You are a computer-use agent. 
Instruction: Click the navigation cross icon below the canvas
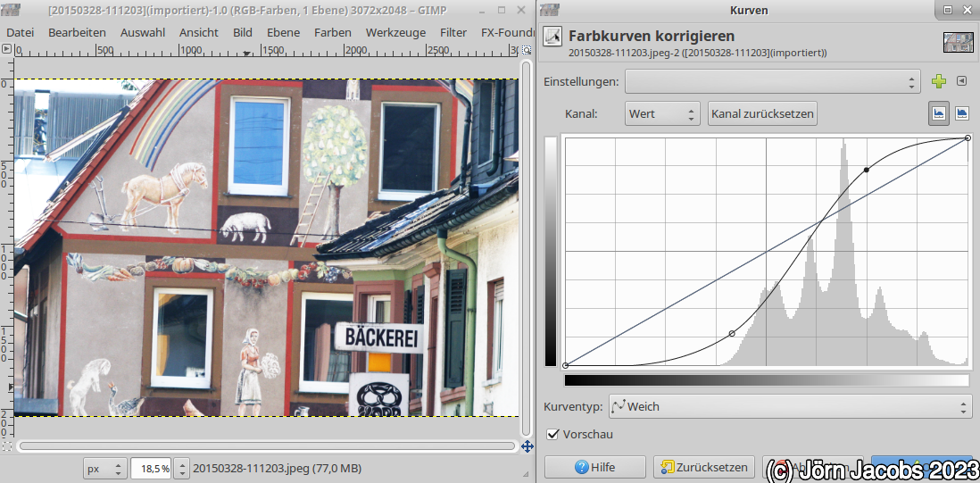point(527,446)
